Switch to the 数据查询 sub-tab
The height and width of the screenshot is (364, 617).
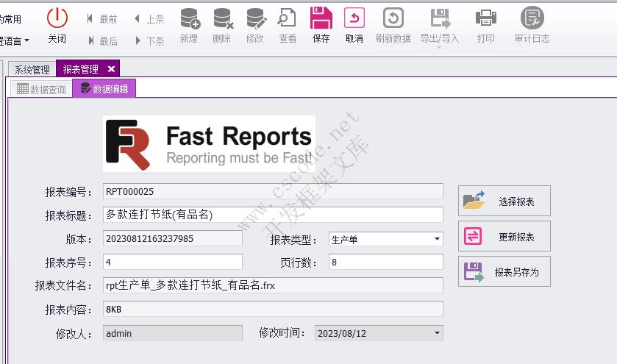coord(41,89)
